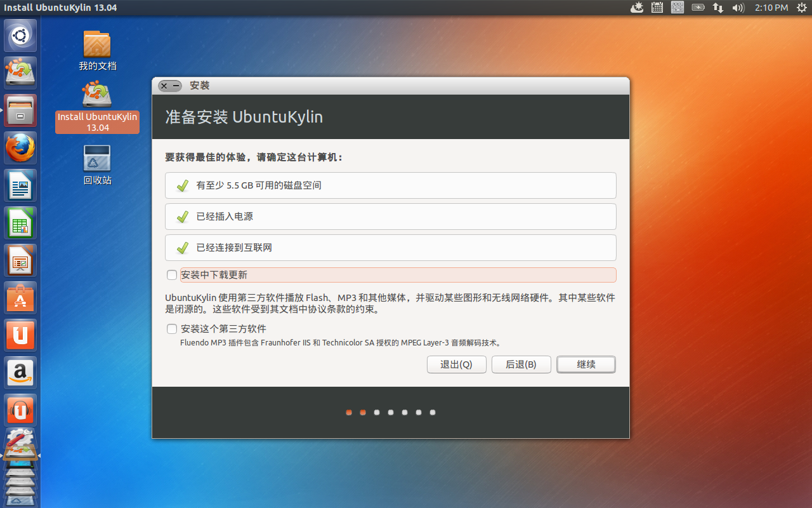The height and width of the screenshot is (508, 812).
Task: Open LibreOffice Calc from launcher
Action: (20, 223)
